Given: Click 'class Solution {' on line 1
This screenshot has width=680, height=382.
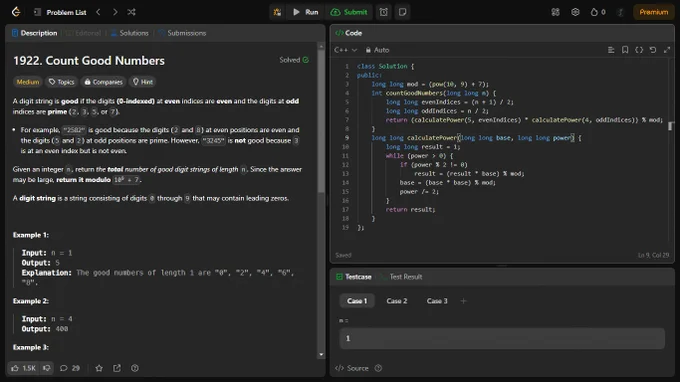Looking at the screenshot, I should 386,66.
